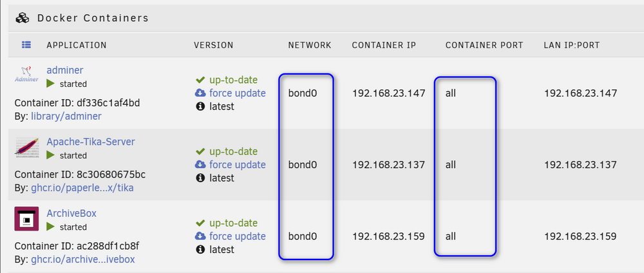This screenshot has width=644, height=273.
Task: Click the list view icon beside APPLICATION
Action: [26, 44]
